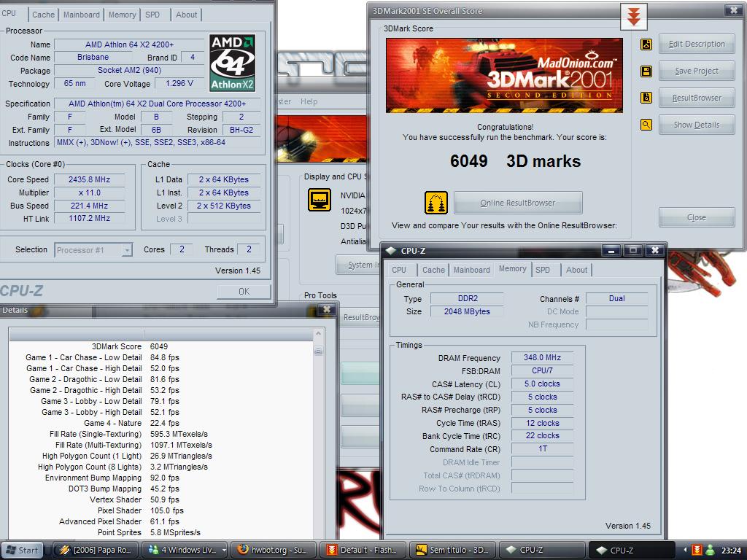This screenshot has height=560, width=747.
Task: Click Edit Description button
Action: [697, 44]
